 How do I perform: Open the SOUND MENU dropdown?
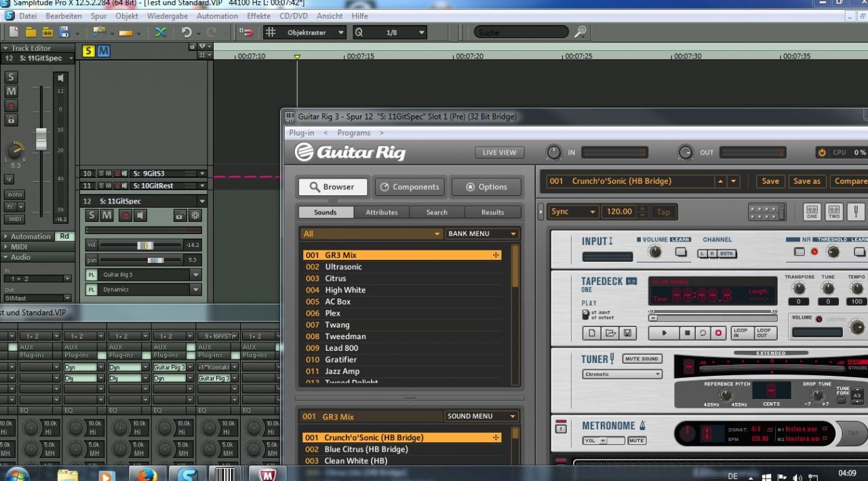482,416
